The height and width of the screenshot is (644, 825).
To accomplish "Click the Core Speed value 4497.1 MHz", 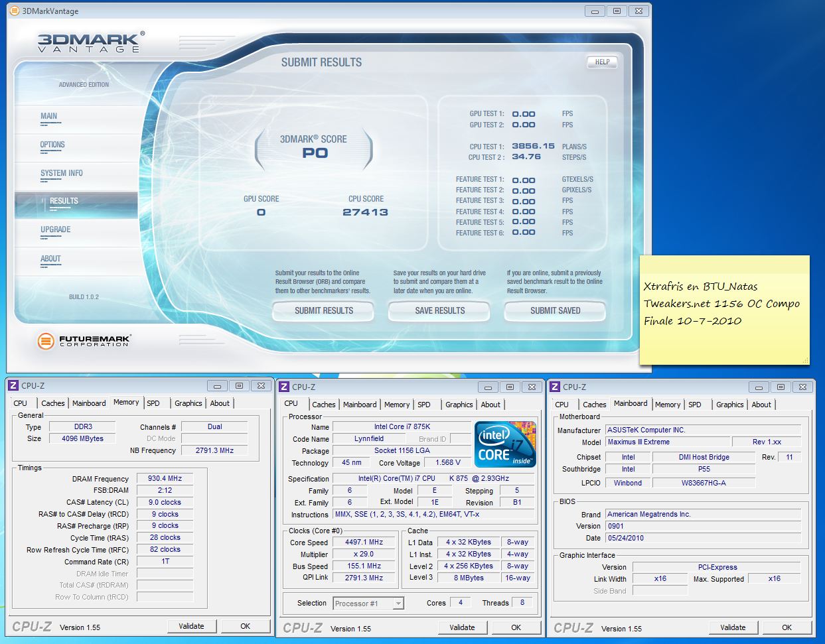I will [364, 542].
